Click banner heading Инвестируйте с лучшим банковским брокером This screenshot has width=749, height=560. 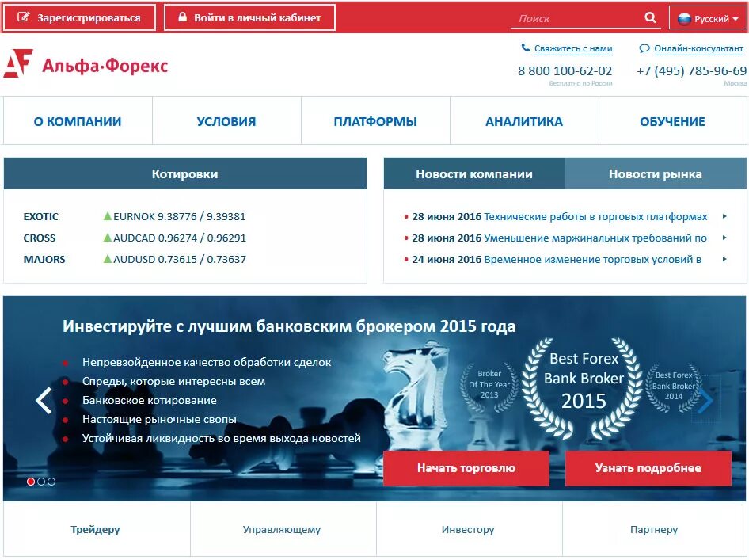point(289,326)
